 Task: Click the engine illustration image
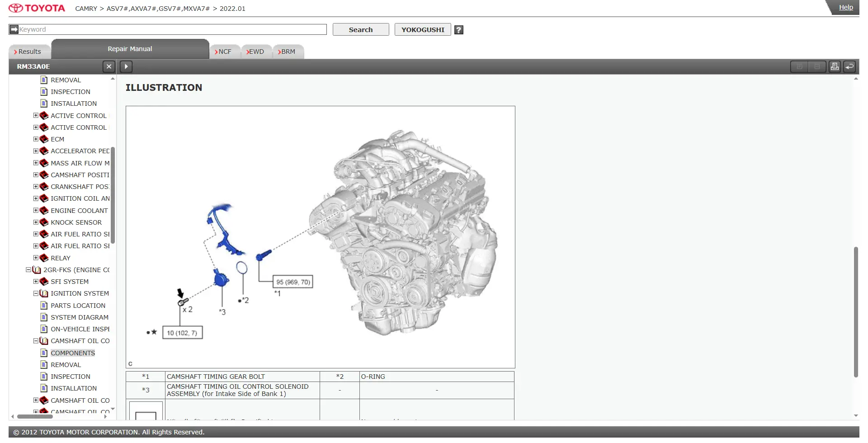[x=320, y=237]
